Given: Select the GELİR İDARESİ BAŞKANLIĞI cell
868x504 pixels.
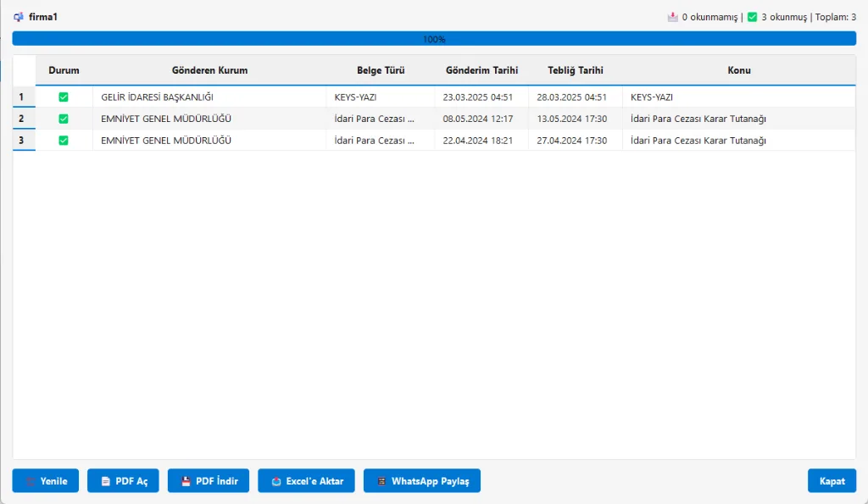Looking at the screenshot, I should pos(157,97).
